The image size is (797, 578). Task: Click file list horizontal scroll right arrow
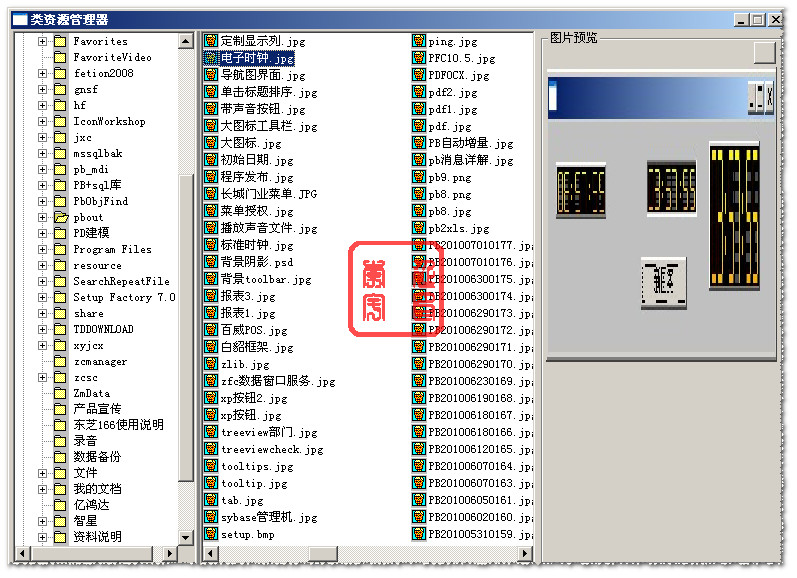click(525, 553)
